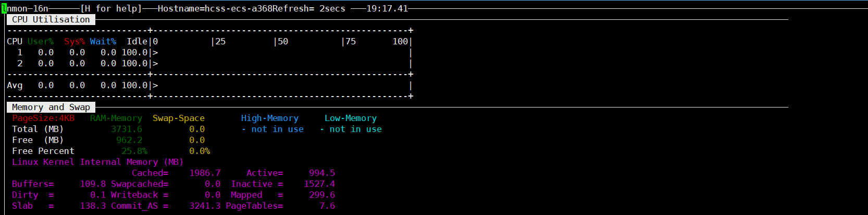Click the 'Free (MB)' row label
This screenshot has width=868, height=215.
(x=38, y=140)
